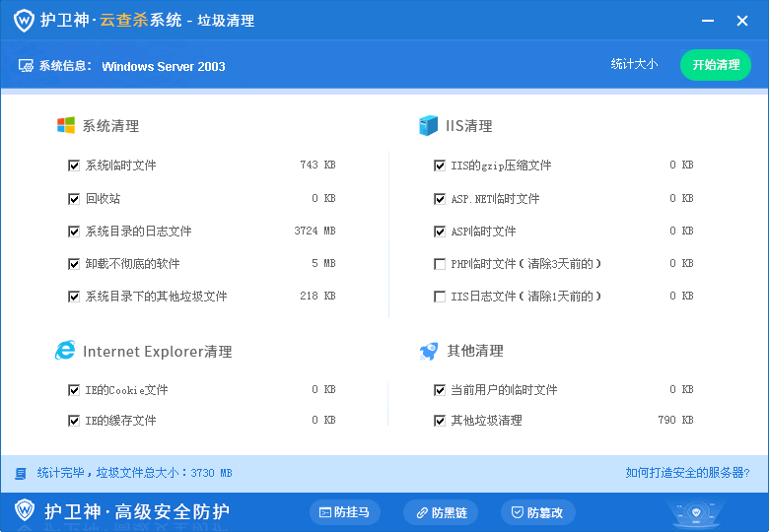Uncheck ASP临时文件 checkbox
Image resolution: width=769 pixels, height=532 pixels.
click(440, 232)
